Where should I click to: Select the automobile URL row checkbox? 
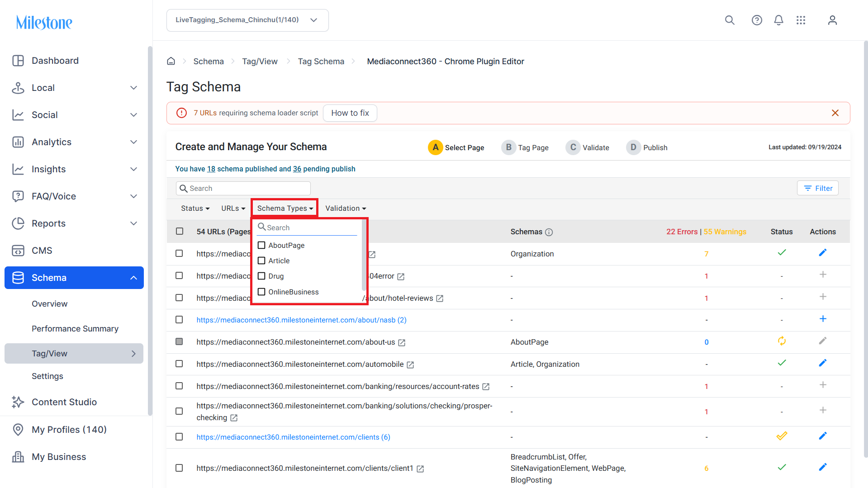pos(179,364)
